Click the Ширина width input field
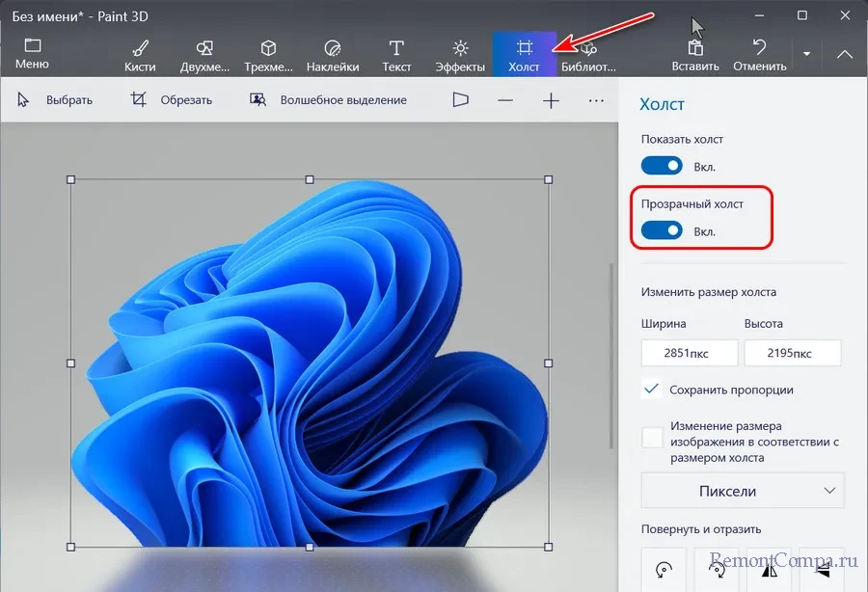 [x=689, y=353]
